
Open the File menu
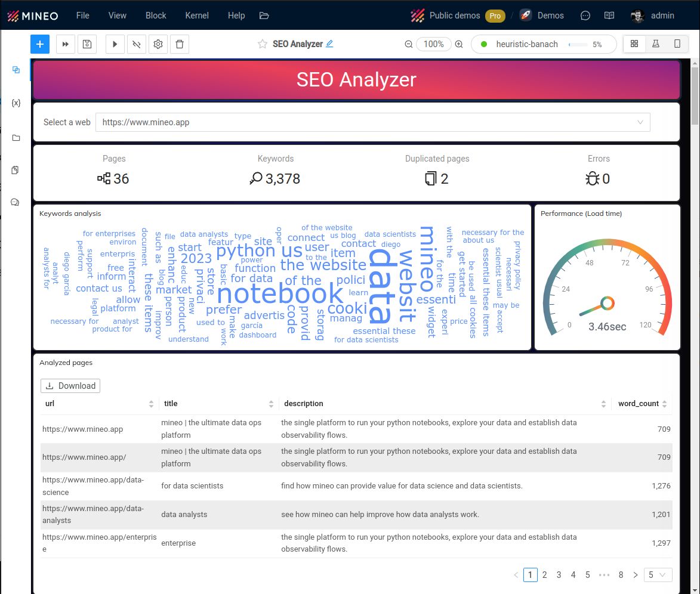82,16
